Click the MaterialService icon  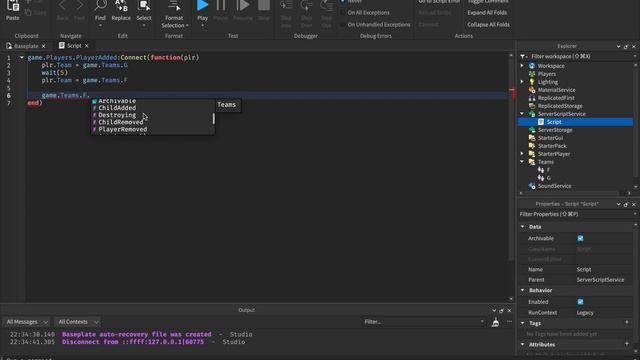[532, 90]
